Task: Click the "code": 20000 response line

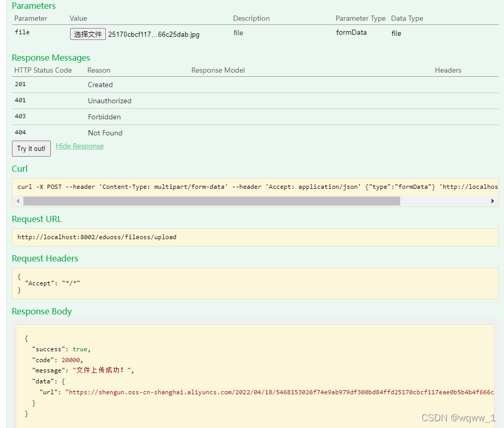Action: [57, 360]
